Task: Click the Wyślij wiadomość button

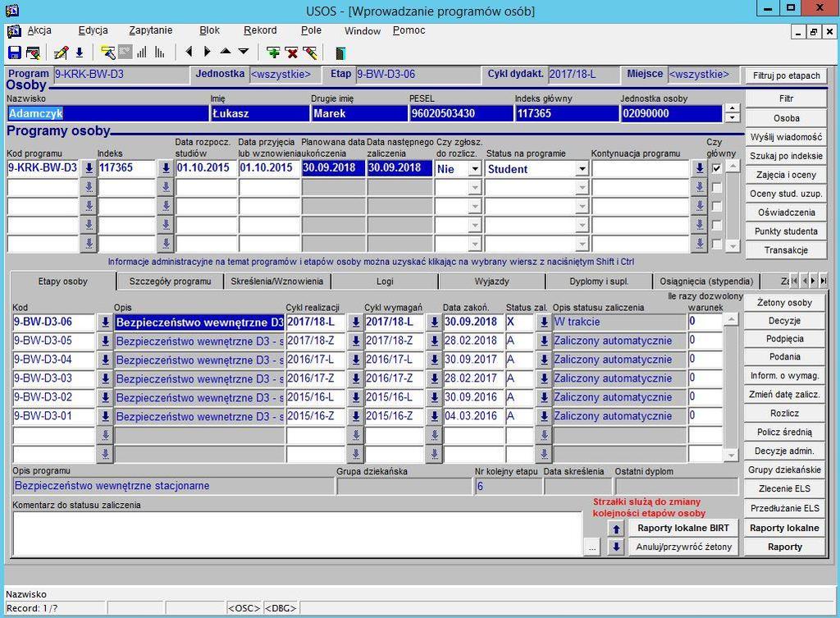Action: (786, 137)
